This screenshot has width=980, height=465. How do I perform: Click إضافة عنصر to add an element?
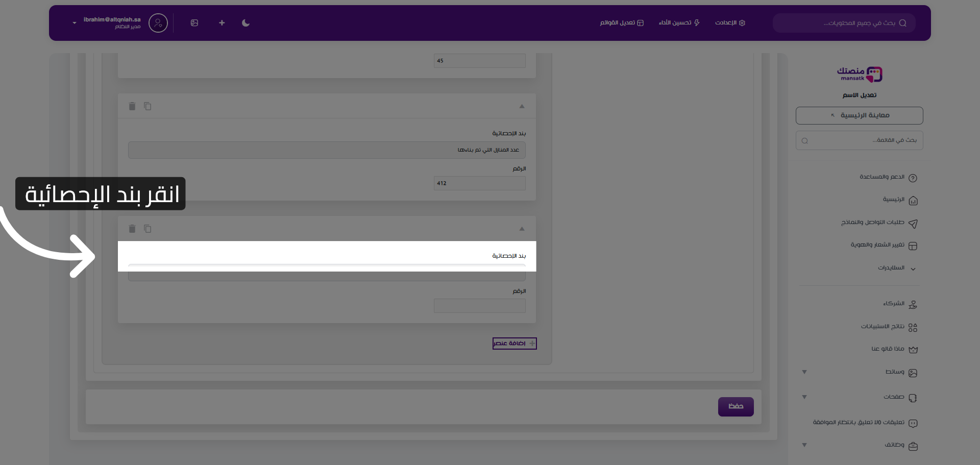point(514,343)
